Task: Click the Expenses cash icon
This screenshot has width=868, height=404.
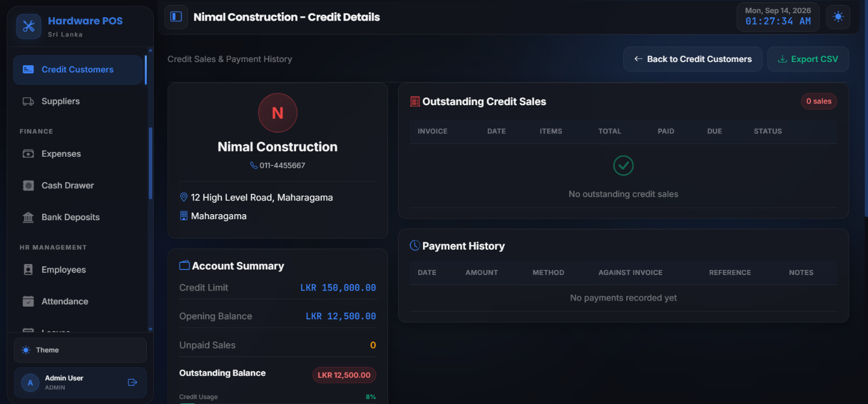Action: pos(28,154)
